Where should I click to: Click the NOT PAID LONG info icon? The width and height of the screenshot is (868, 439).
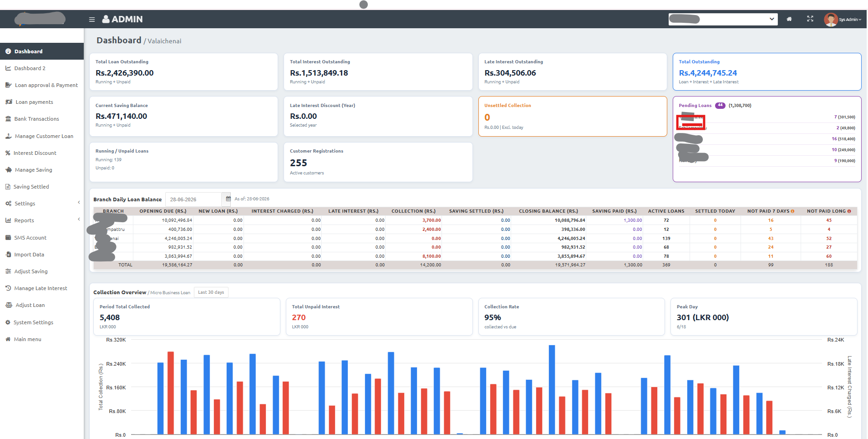tap(849, 211)
